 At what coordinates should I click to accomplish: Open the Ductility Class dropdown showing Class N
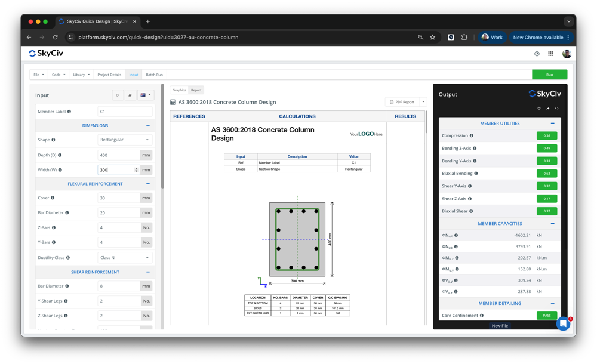(x=125, y=257)
